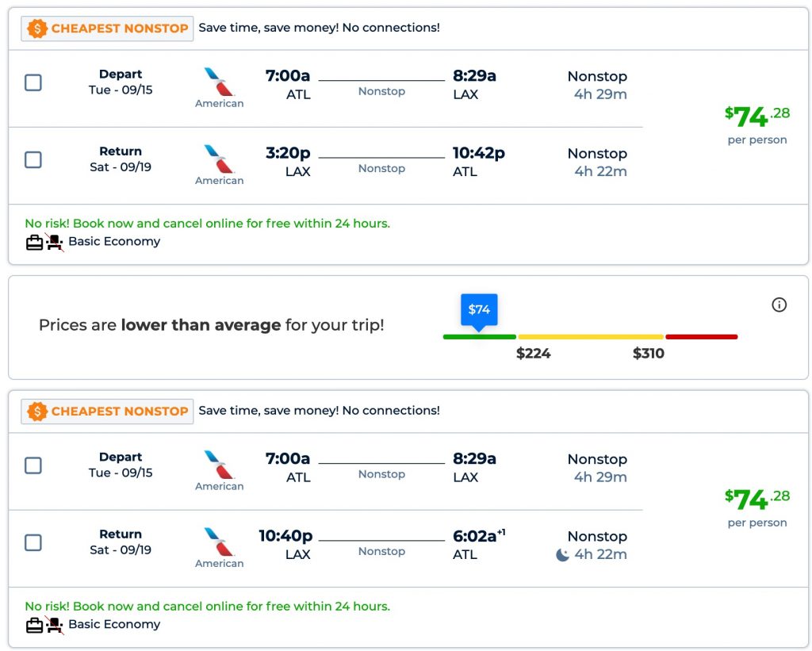Click the no seat selection icon in first result

pyautogui.click(x=55, y=243)
